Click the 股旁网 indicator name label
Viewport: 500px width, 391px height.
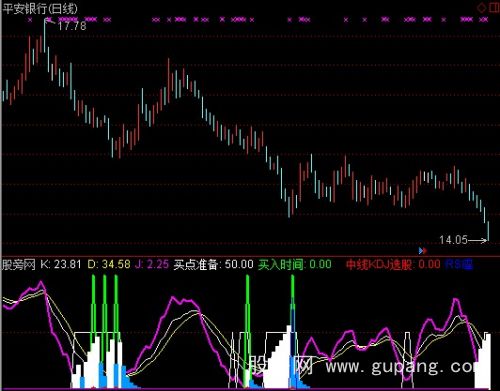pos(19,264)
